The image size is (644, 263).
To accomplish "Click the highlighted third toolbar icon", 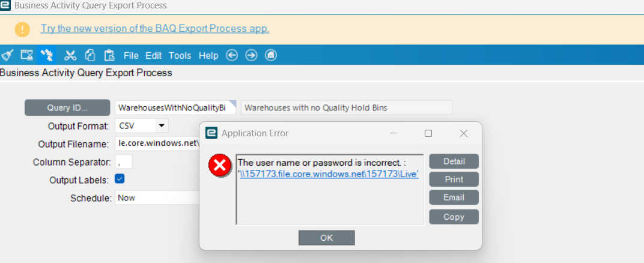I will coord(46,55).
